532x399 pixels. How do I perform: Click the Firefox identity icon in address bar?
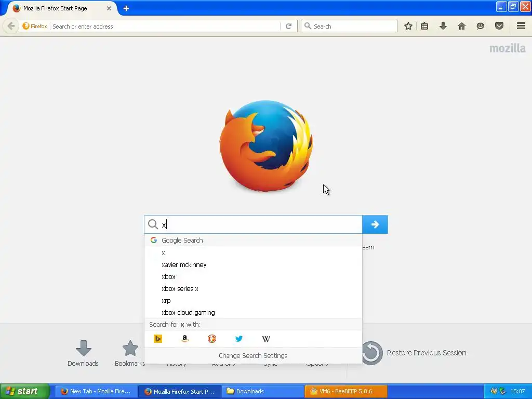click(x=35, y=26)
